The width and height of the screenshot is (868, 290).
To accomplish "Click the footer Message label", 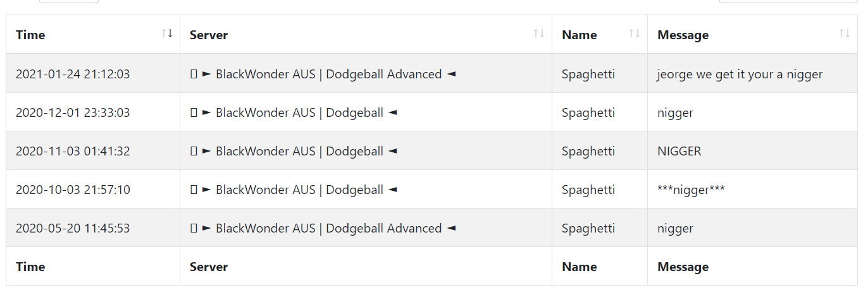I will 683,267.
